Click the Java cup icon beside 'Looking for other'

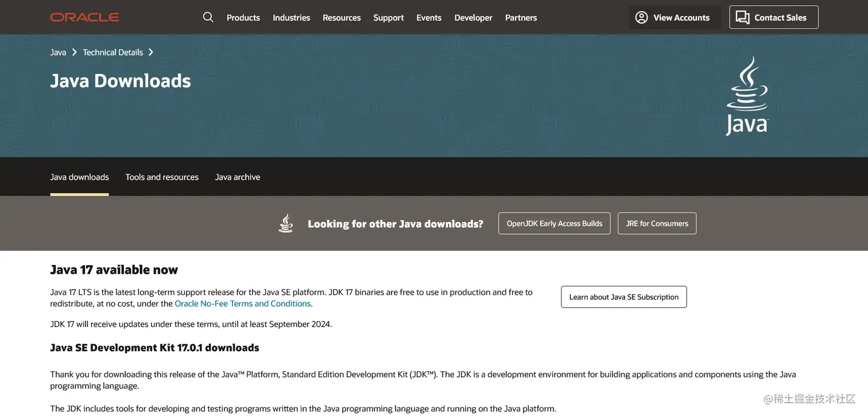click(286, 223)
